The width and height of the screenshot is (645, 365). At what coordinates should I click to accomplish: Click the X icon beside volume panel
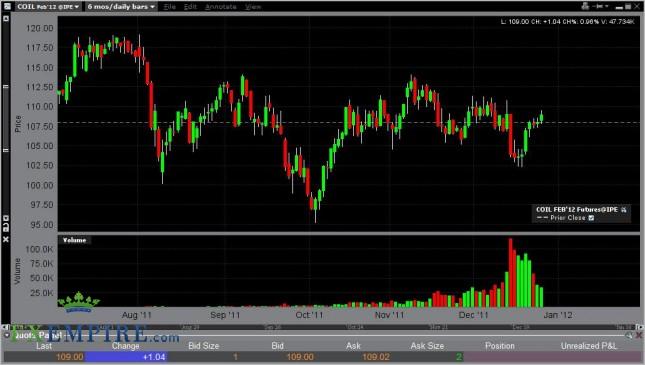point(6,239)
